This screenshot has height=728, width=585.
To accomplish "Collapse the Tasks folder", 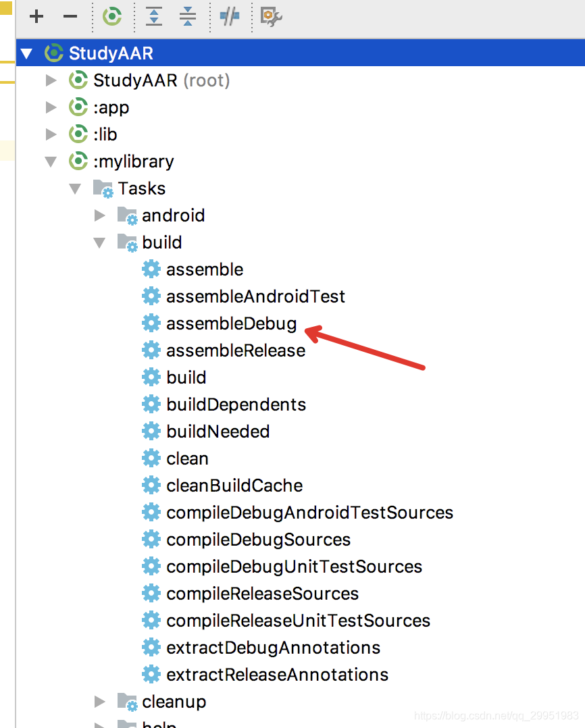I will click(x=75, y=188).
